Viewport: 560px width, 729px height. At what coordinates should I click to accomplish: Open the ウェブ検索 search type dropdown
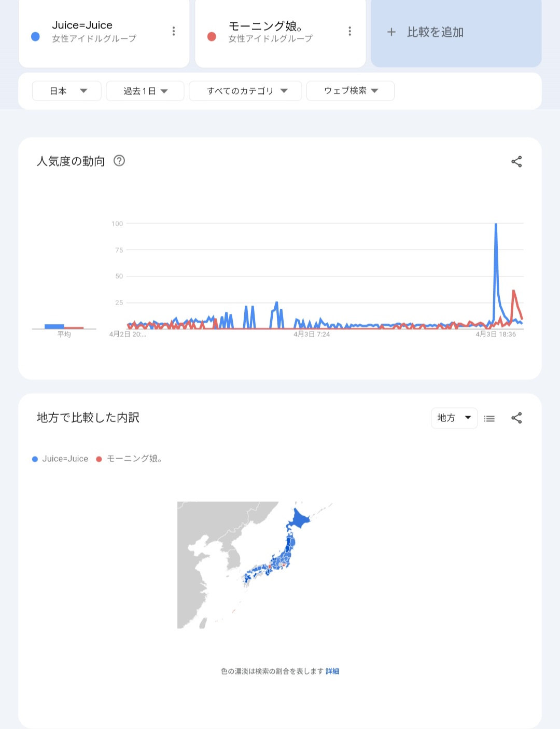pyautogui.click(x=351, y=91)
